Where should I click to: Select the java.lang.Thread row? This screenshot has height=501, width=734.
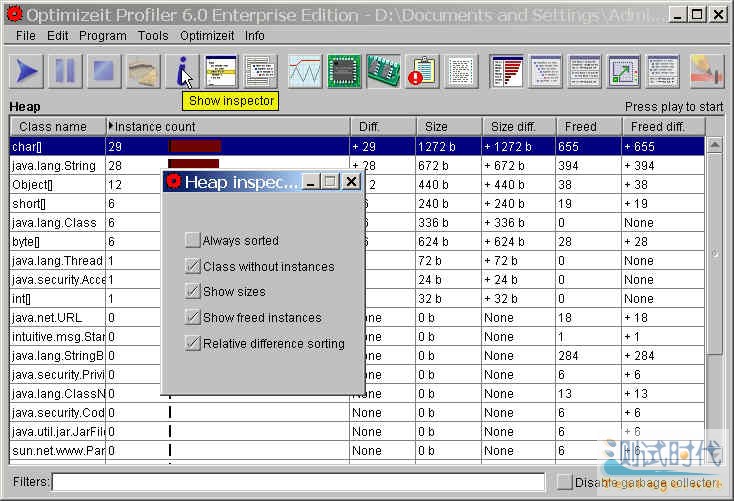pos(357,260)
